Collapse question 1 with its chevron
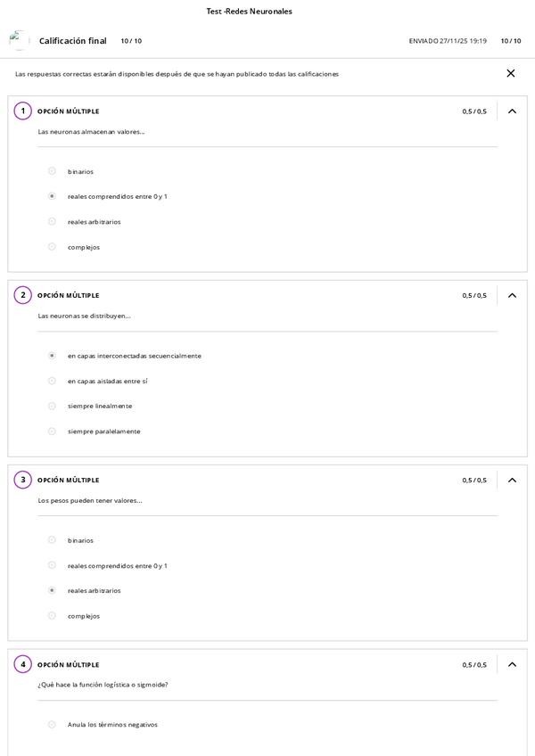 click(x=512, y=111)
